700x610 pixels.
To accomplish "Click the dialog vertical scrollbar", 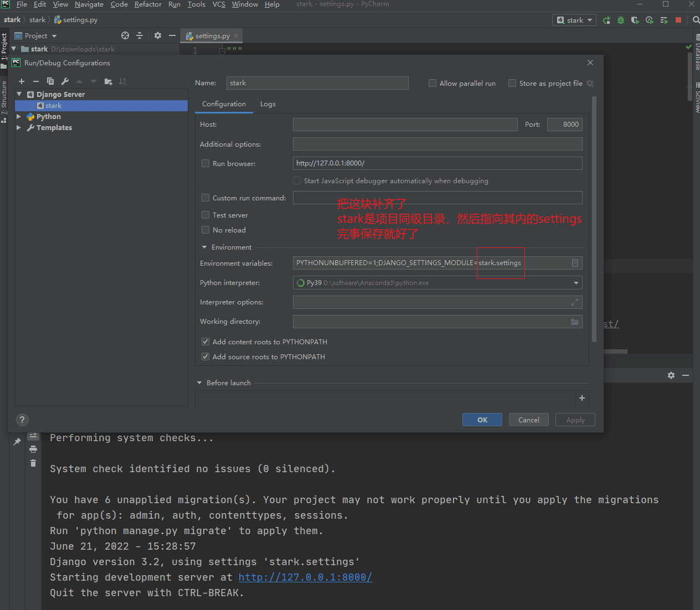I will click(594, 219).
